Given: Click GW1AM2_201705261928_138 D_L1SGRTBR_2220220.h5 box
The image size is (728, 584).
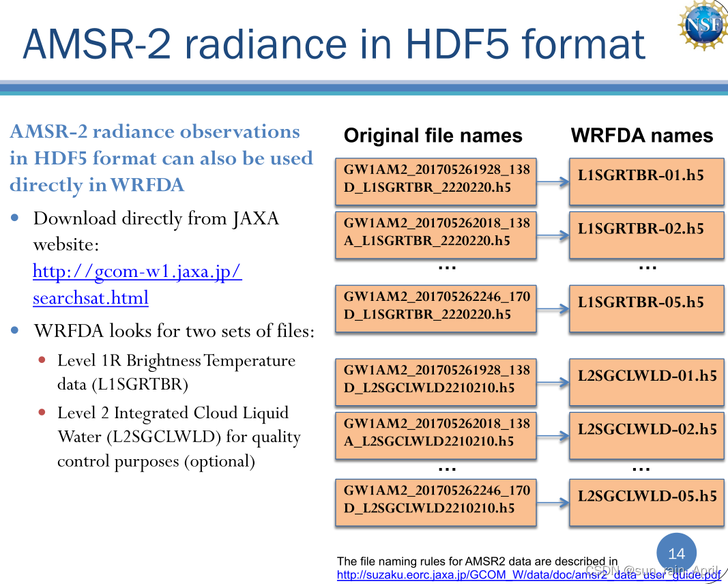Looking at the screenshot, I should 436,181.
